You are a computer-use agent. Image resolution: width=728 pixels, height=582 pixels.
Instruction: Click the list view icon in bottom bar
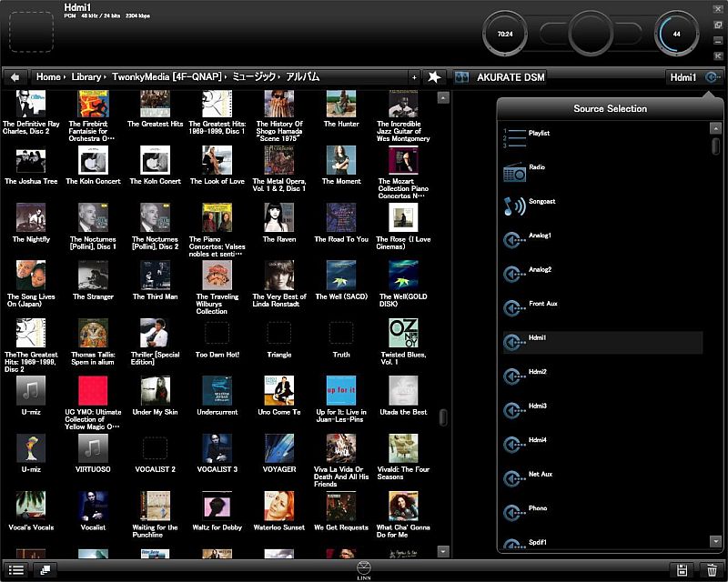click(16, 569)
